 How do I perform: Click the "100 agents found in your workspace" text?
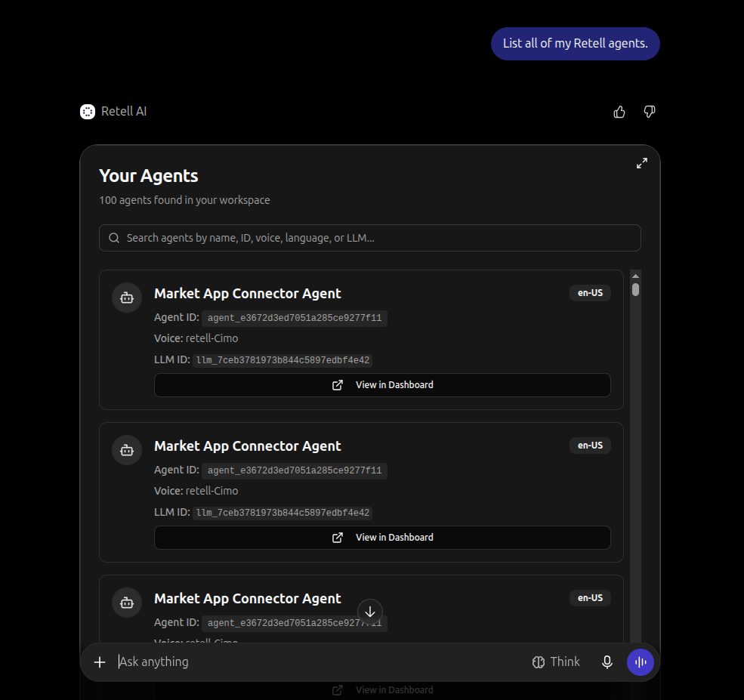184,200
